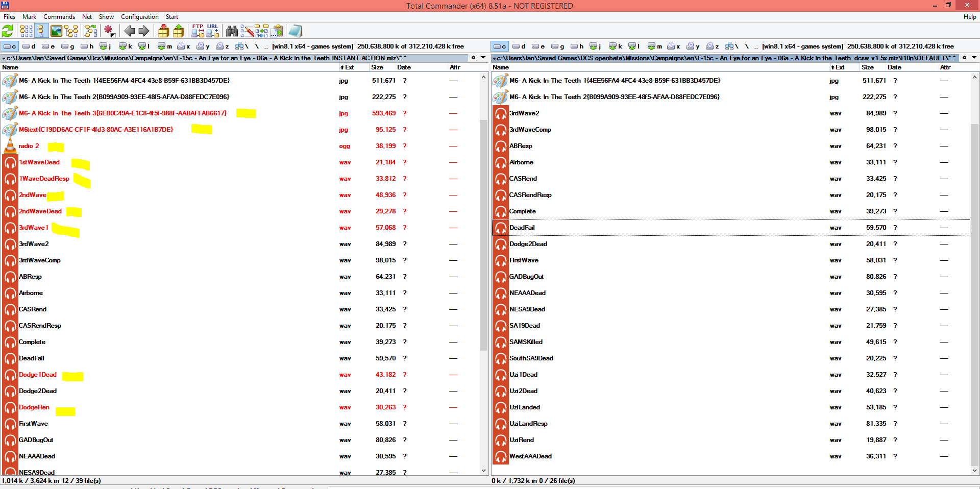
Task: Sort right panel by Attr column
Action: 953,67
